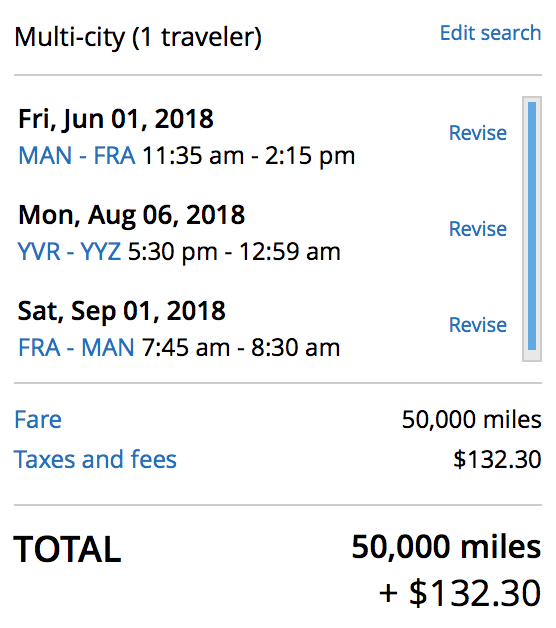Revise the Sat, Sep 01 flight
This screenshot has height=628, width=556.
point(477,324)
